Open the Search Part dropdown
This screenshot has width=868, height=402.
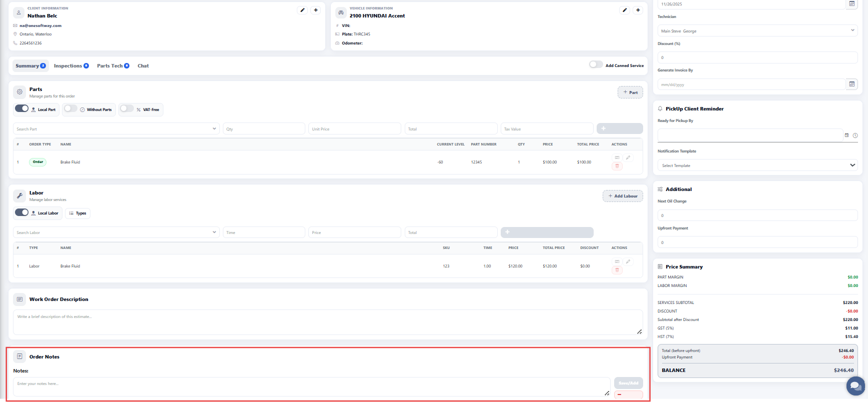point(116,129)
